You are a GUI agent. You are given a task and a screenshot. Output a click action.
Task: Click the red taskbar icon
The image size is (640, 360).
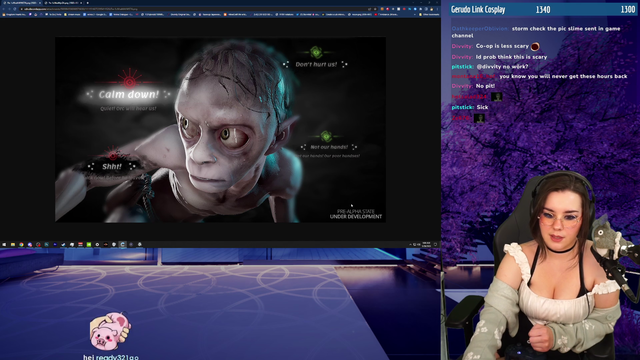coord(80,244)
